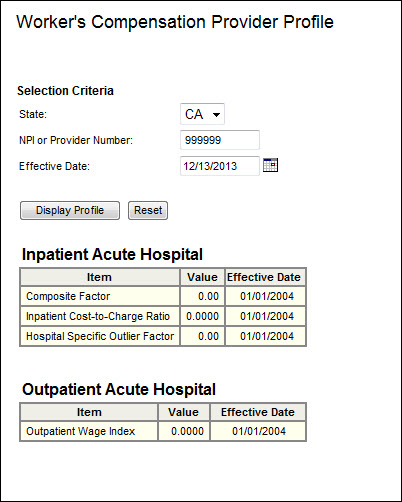Focus the NPI or Provider Number field

point(220,140)
